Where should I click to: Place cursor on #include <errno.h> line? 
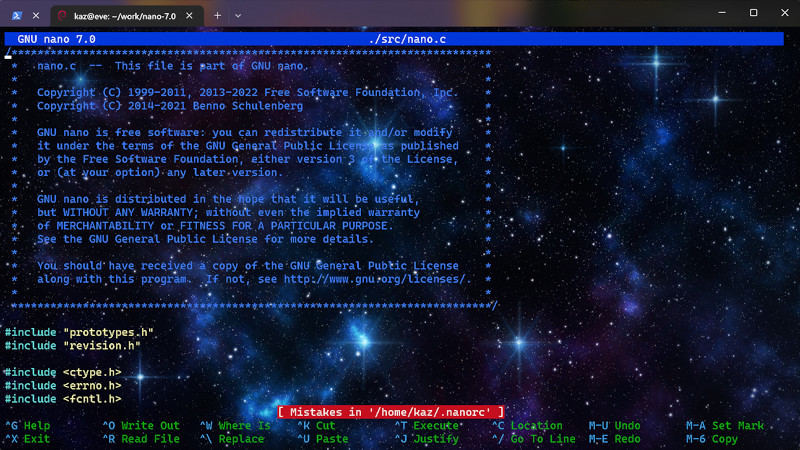coord(63,385)
